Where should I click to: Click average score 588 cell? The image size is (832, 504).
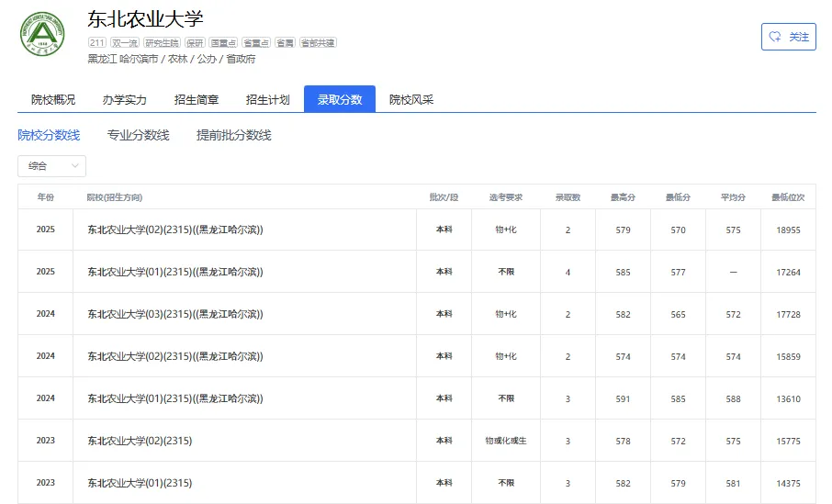(734, 399)
